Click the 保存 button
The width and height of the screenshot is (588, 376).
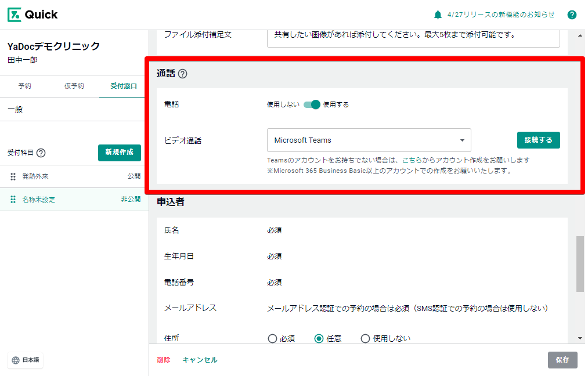tap(562, 360)
